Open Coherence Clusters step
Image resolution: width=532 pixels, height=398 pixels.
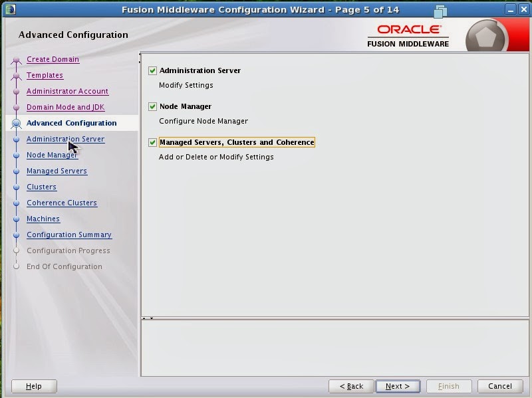point(62,203)
